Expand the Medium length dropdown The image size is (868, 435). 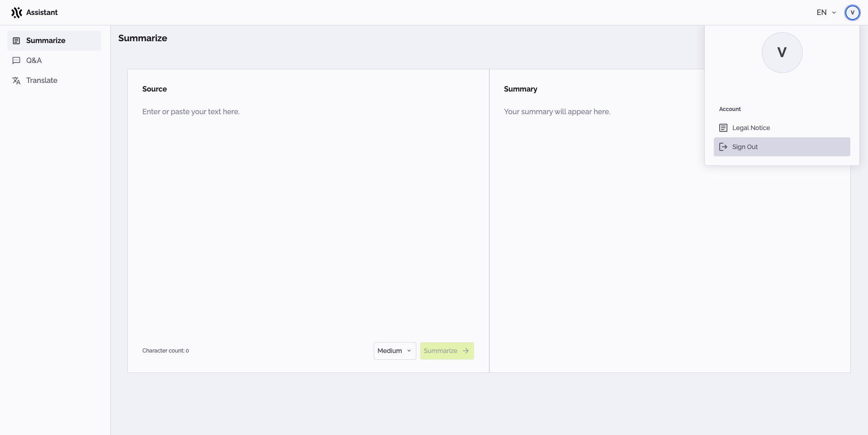click(395, 351)
